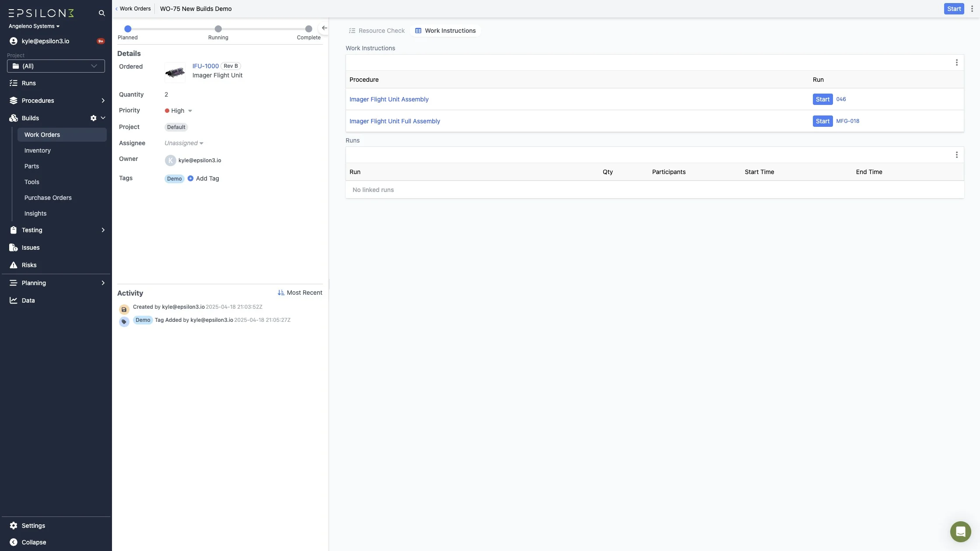Collapse the sidebar navigation

[x=27, y=542]
